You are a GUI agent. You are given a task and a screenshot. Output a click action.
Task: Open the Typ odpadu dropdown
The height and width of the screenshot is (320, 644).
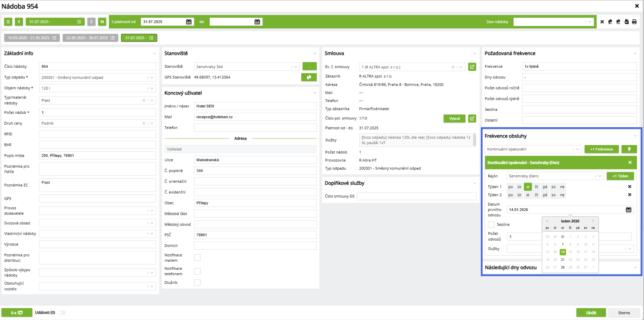pos(152,77)
